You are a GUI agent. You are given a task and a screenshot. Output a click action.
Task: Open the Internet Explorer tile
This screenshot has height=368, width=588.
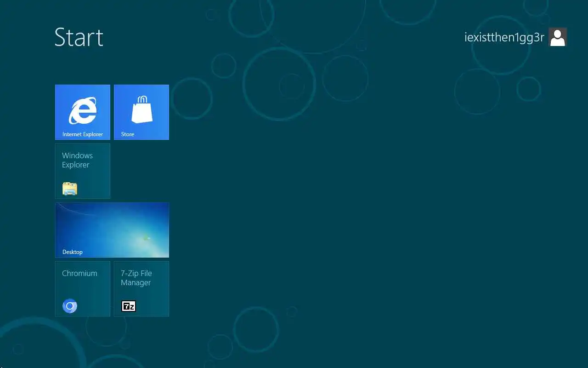(83, 112)
